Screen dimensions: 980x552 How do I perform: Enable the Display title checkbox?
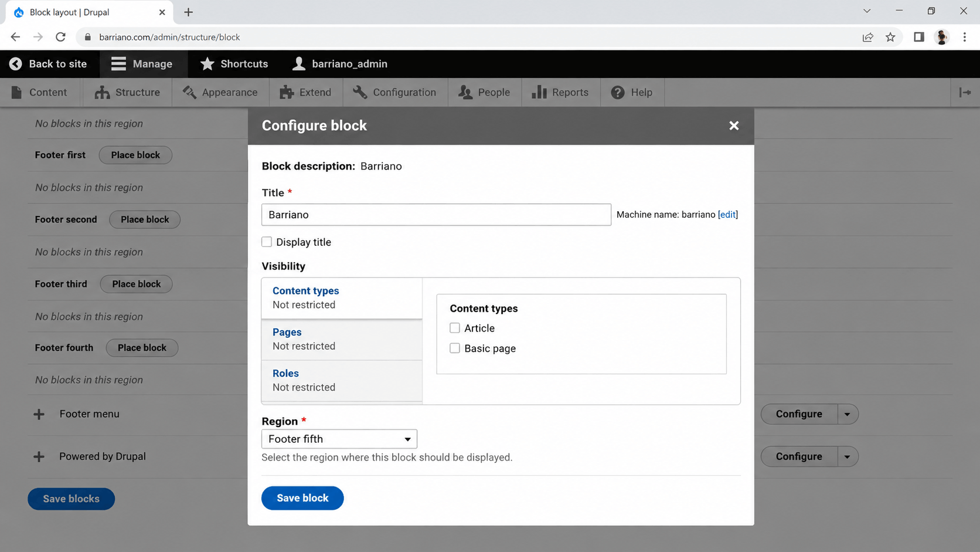267,242
